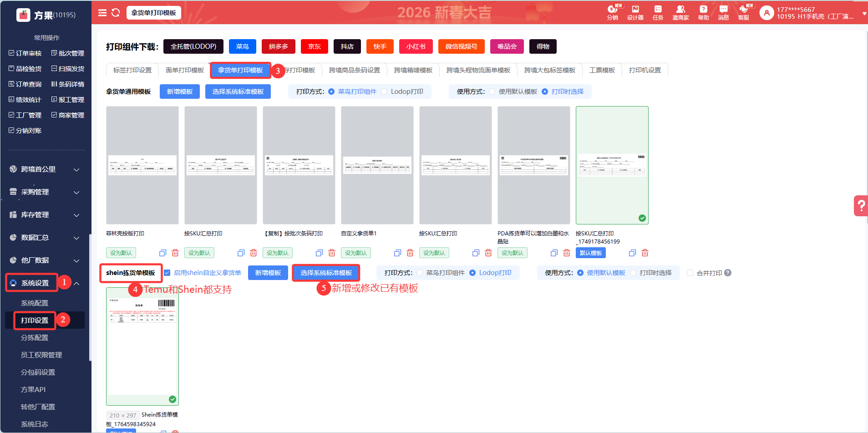Switch to the 工票模板 tab

[x=602, y=70]
